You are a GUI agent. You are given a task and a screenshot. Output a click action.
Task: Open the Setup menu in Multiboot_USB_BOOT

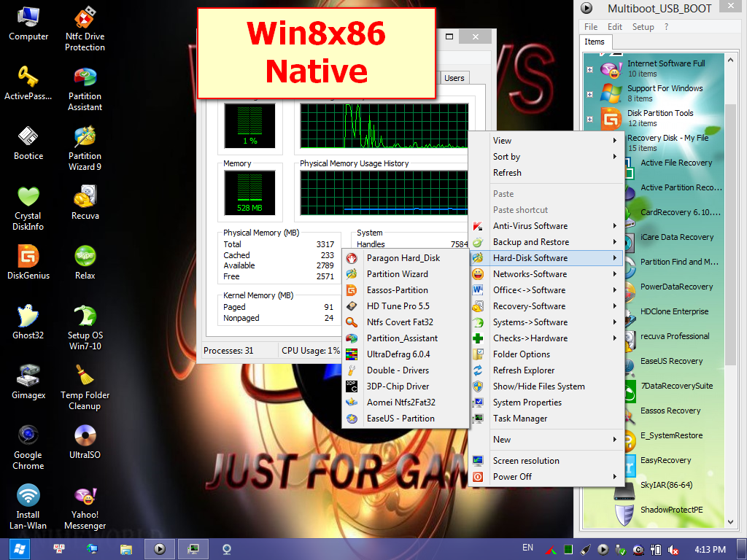[x=643, y=27]
